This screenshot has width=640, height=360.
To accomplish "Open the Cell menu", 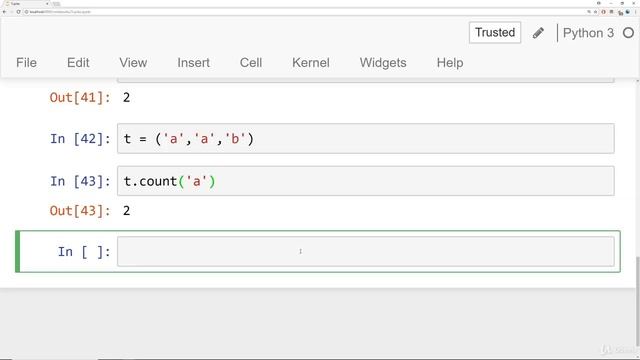I will (x=251, y=63).
